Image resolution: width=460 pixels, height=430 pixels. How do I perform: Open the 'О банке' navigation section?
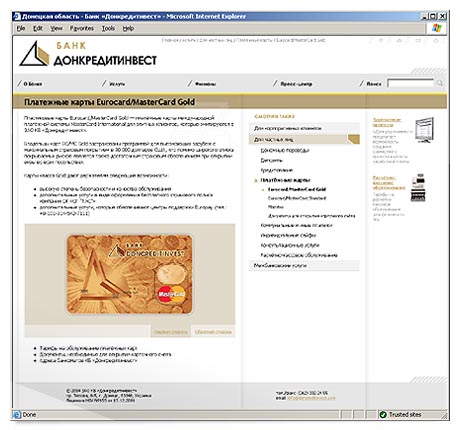tap(33, 84)
